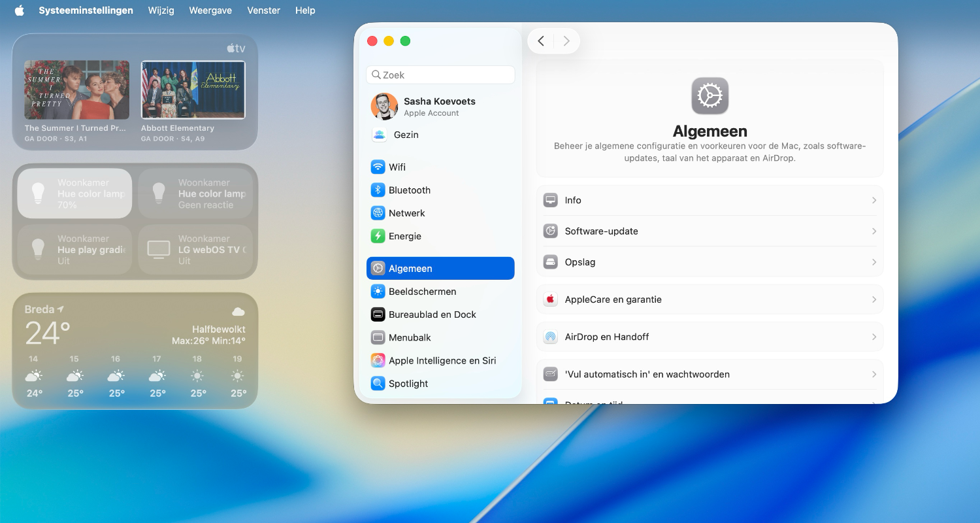Click the Spotlight magnifier icon
The image size is (980, 523).
[378, 384]
